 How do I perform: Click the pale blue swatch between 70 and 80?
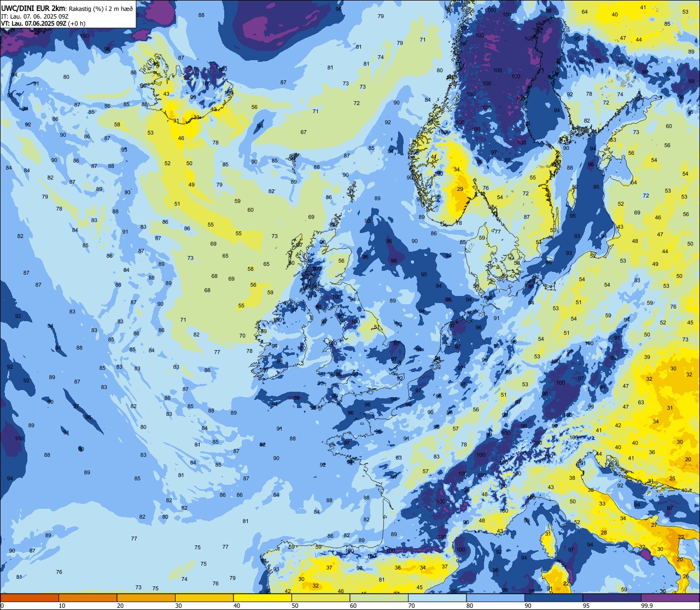(x=437, y=597)
